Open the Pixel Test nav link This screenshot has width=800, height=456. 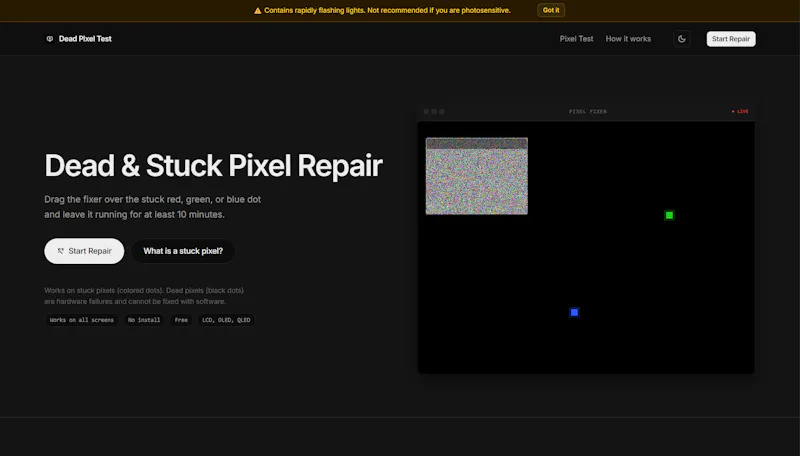pyautogui.click(x=577, y=39)
